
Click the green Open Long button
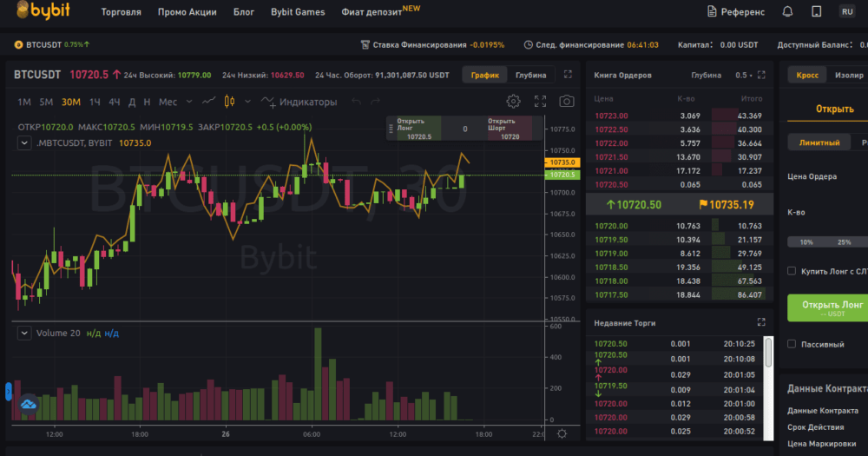pyautogui.click(x=831, y=307)
